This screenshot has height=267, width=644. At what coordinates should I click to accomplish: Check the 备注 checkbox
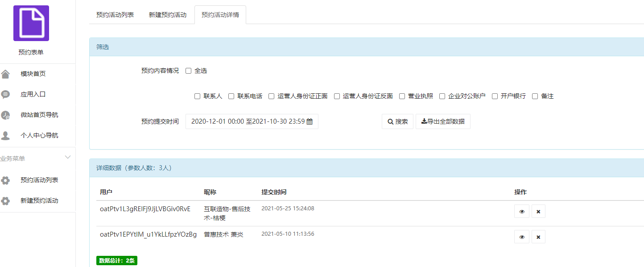(x=535, y=96)
